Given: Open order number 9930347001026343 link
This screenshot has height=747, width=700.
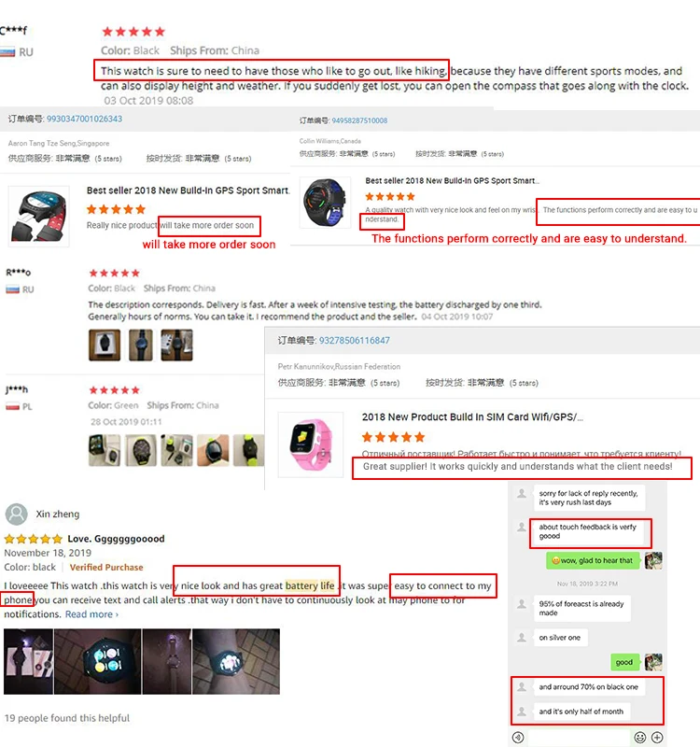Looking at the screenshot, I should click(x=84, y=119).
